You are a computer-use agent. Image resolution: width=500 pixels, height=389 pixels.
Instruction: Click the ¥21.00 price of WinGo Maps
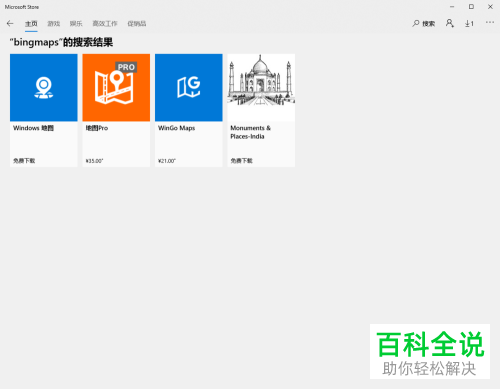pos(167,161)
